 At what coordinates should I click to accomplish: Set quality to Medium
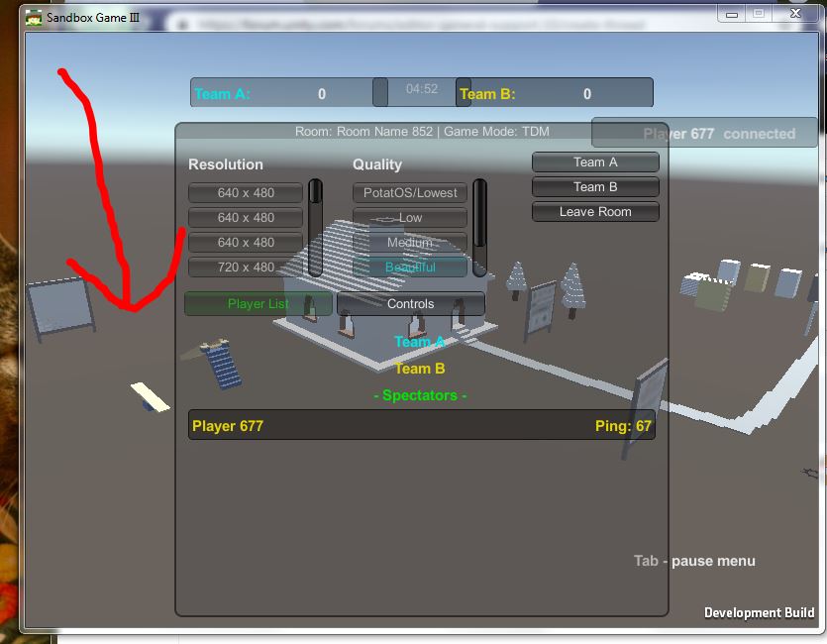pos(409,242)
